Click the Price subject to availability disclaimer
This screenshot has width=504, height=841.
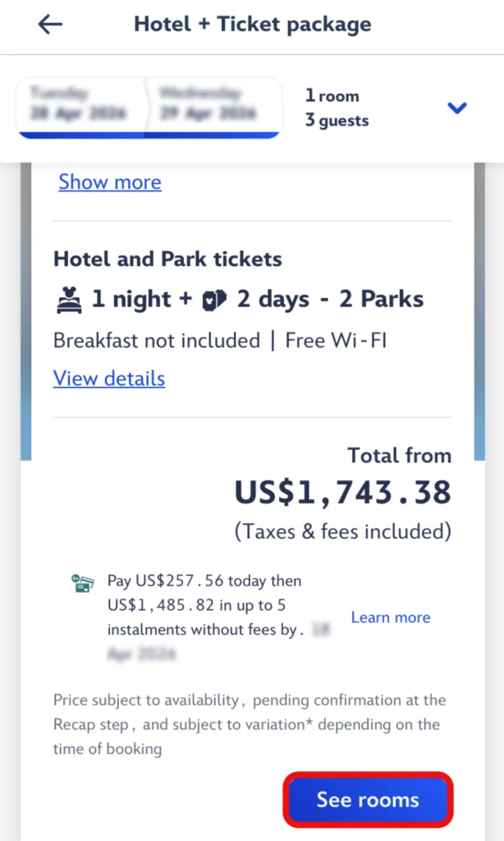(250, 724)
